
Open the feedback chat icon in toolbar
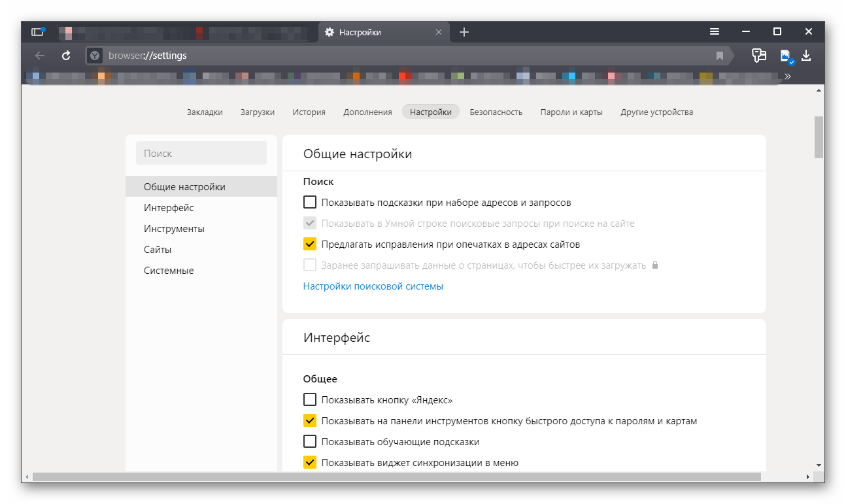[x=758, y=56]
